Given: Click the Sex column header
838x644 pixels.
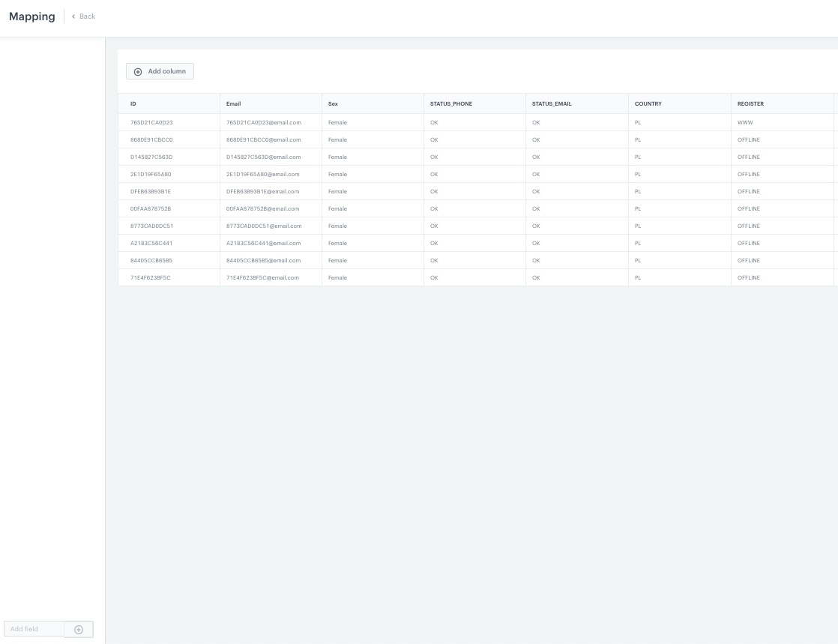Looking at the screenshot, I should 333,103.
